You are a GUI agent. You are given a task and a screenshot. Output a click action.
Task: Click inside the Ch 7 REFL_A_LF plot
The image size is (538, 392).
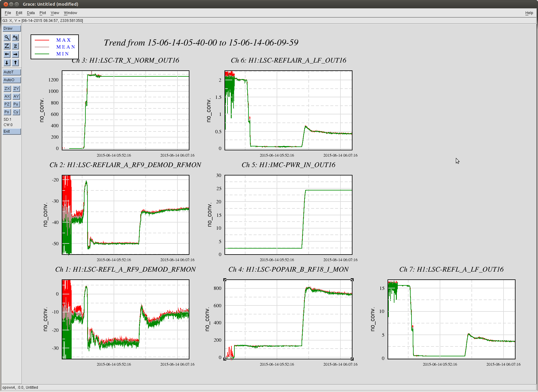(x=451, y=319)
